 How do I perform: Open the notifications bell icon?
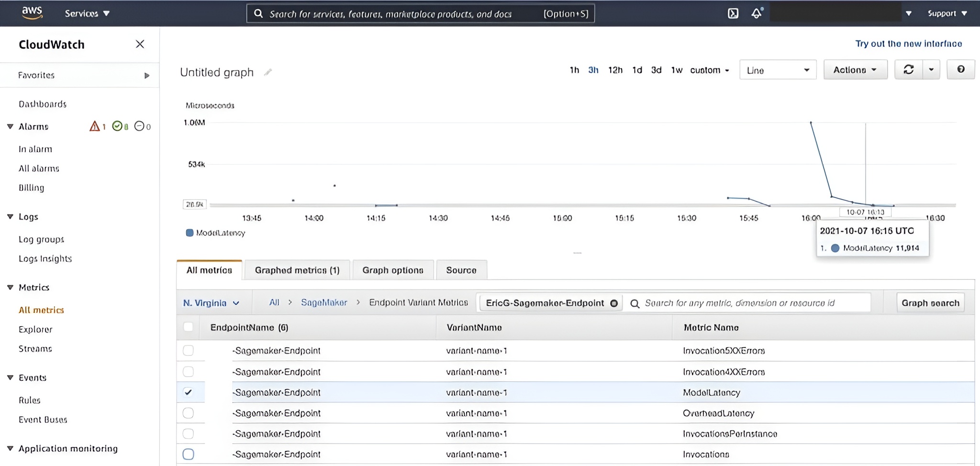pos(756,13)
